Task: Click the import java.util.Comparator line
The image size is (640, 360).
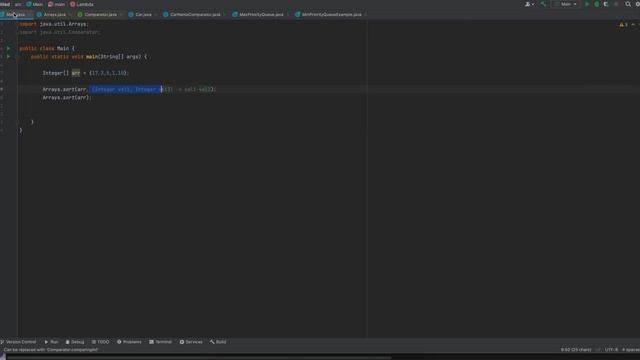Action: (60, 32)
